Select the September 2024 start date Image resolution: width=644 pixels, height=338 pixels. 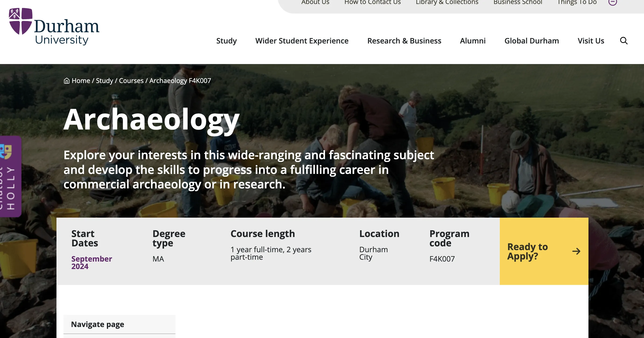pyautogui.click(x=91, y=262)
